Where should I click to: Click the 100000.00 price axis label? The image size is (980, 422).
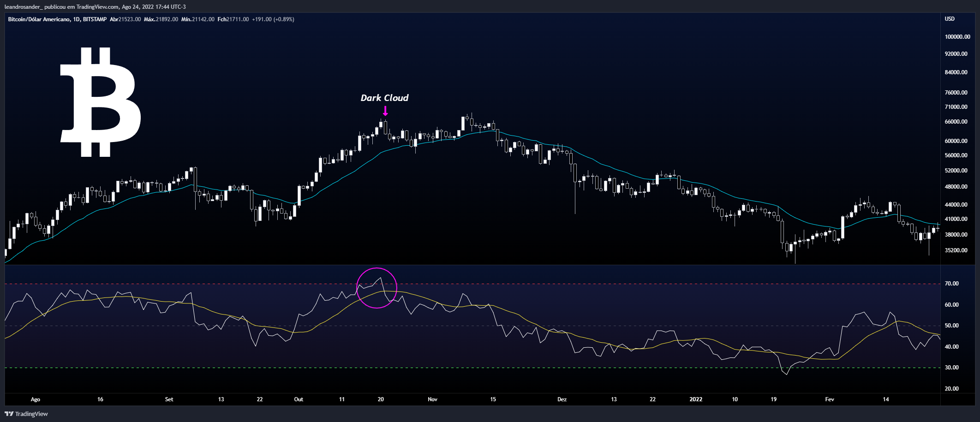click(x=957, y=37)
